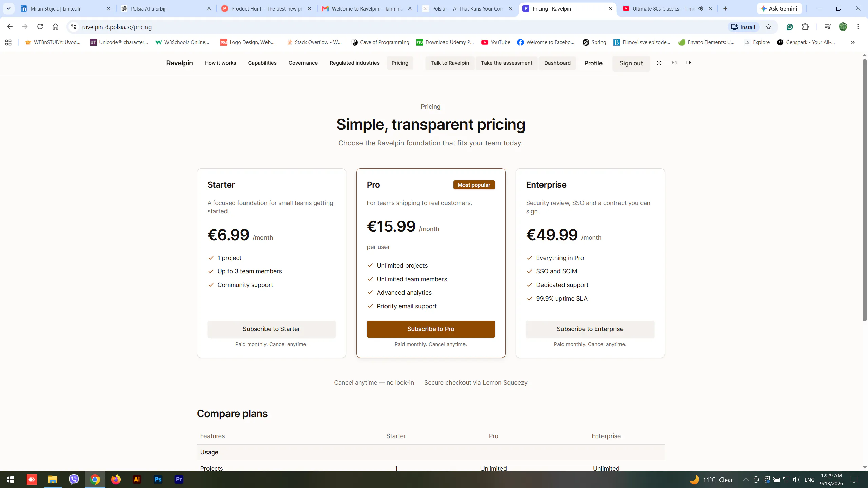Expand the hidden bookmarks overflow chevron
868x488 pixels.
pos(852,42)
